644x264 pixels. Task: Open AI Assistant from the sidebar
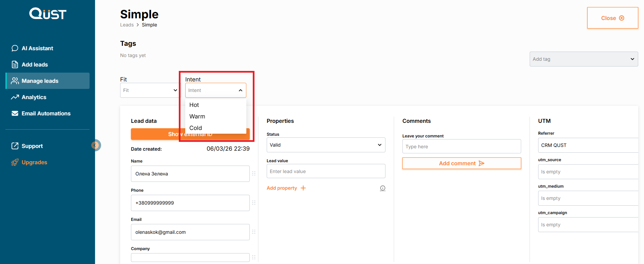pos(37,48)
